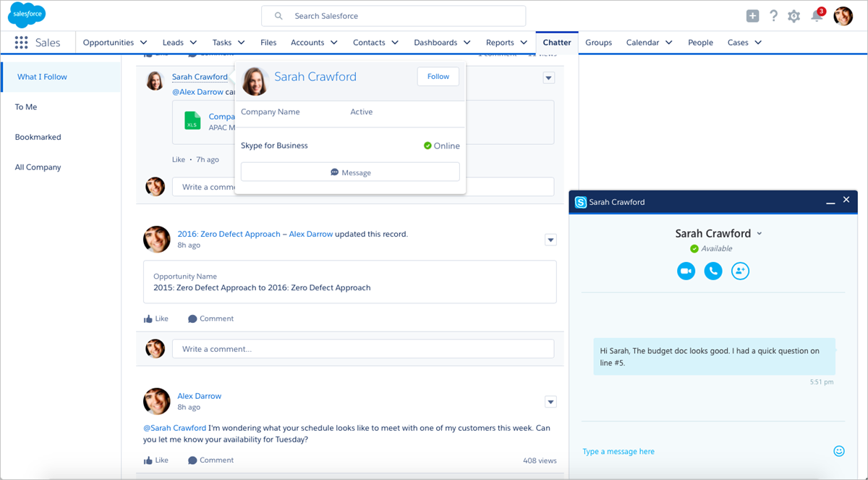The width and height of the screenshot is (868, 480).
Task: Select the Chatter tab
Action: pyautogui.click(x=557, y=43)
